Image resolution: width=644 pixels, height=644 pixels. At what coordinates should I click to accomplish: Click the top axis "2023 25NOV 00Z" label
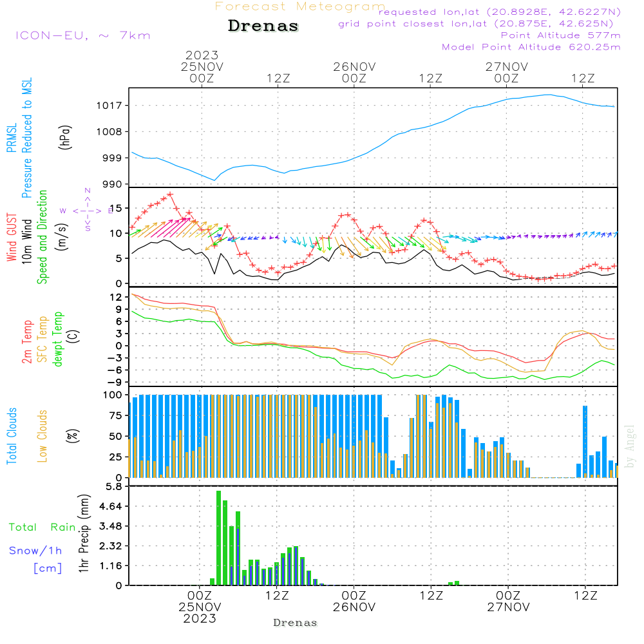tap(202, 66)
